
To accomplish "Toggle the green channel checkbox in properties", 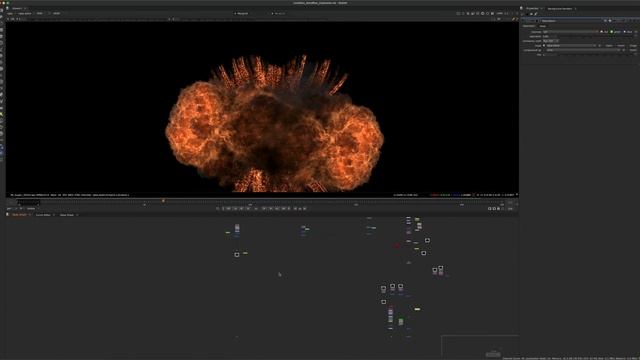I will click(611, 31).
